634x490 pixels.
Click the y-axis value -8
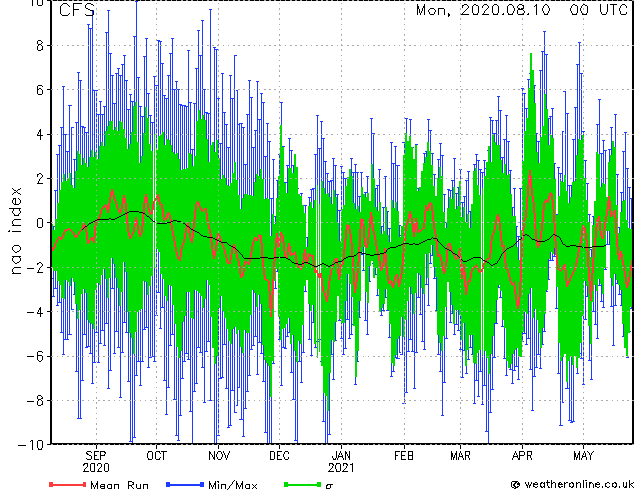pos(35,401)
